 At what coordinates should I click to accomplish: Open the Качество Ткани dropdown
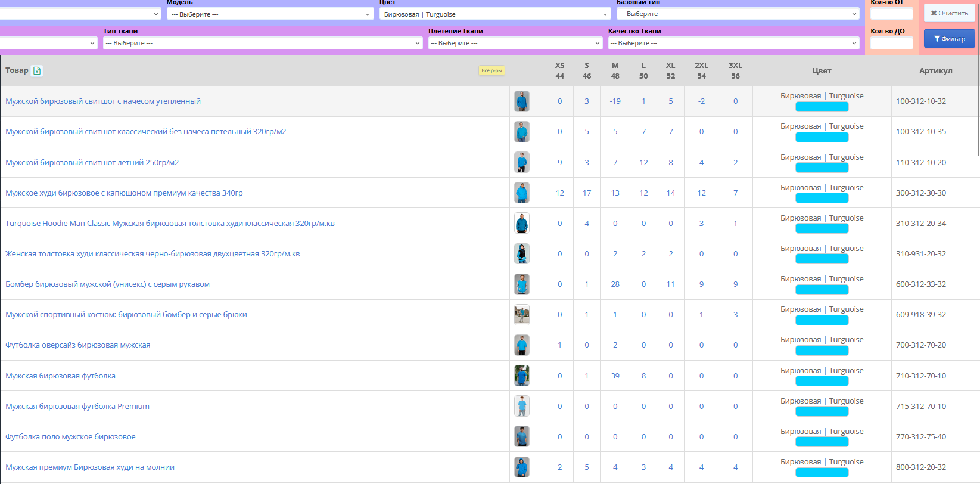tap(733, 43)
